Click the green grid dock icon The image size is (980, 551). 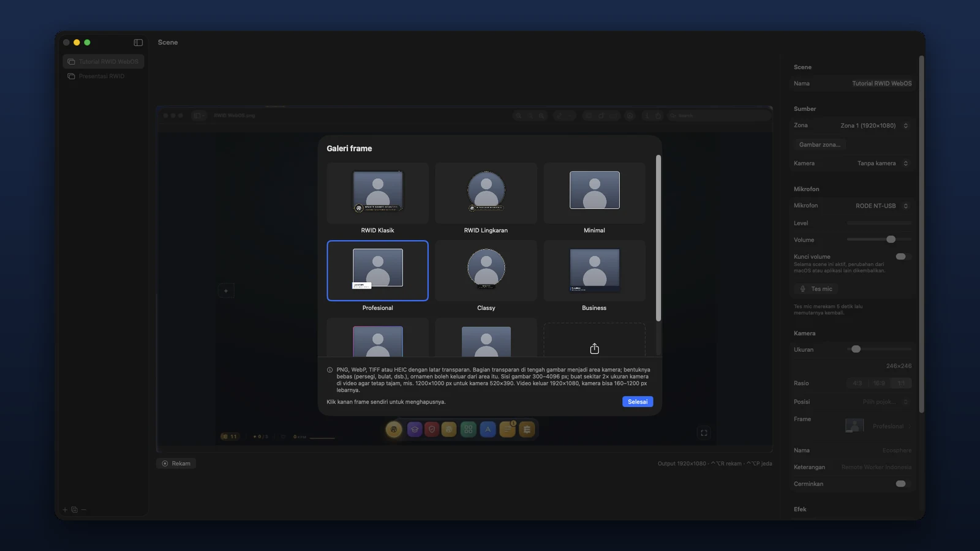468,429
